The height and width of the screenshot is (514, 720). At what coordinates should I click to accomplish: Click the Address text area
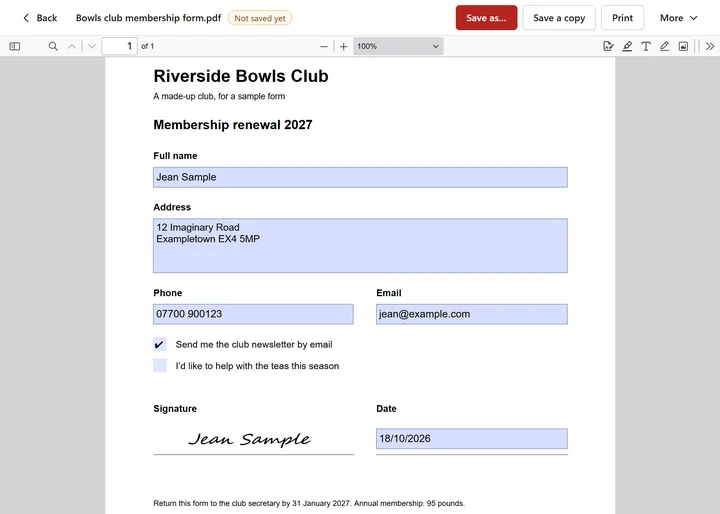(360, 246)
